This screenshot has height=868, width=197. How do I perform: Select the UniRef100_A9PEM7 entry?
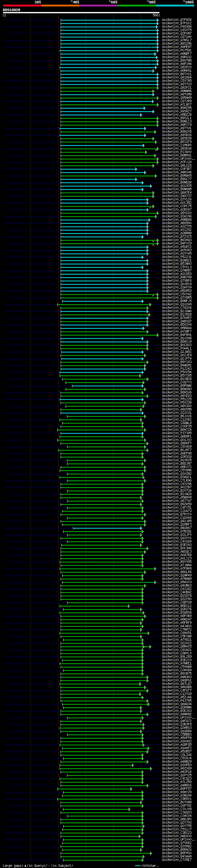(177, 47)
